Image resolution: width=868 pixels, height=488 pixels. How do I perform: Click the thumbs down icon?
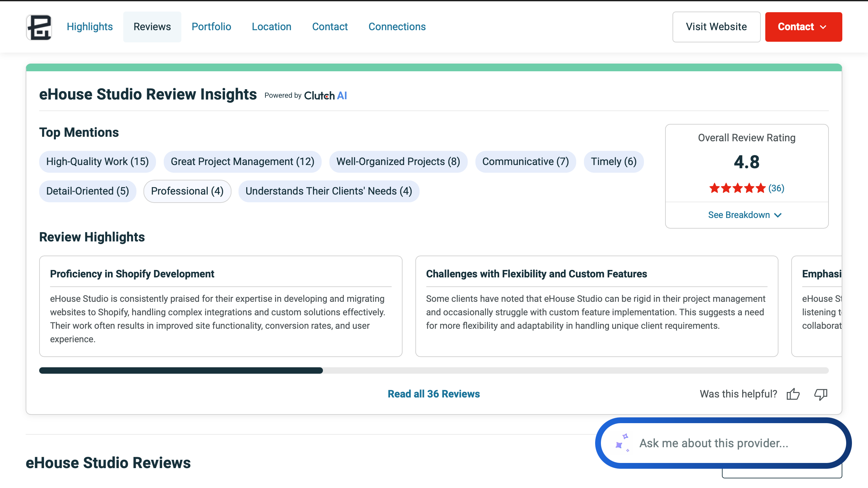tap(820, 394)
